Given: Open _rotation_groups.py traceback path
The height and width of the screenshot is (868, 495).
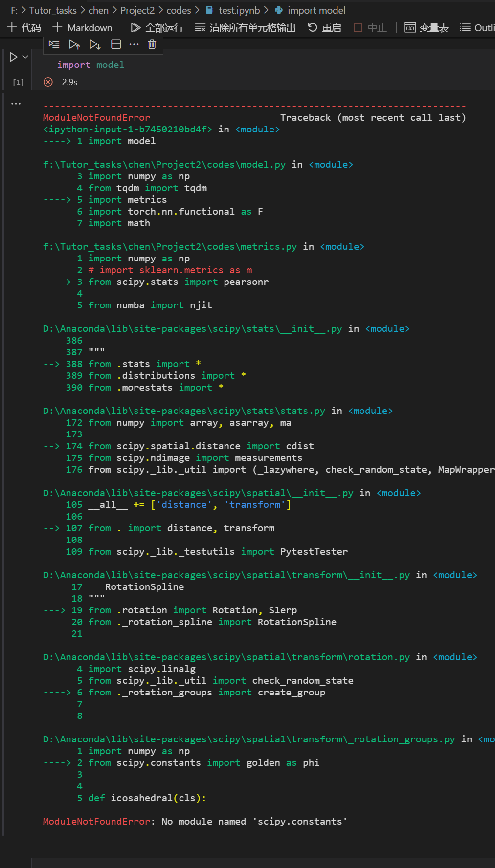Looking at the screenshot, I should coord(249,739).
